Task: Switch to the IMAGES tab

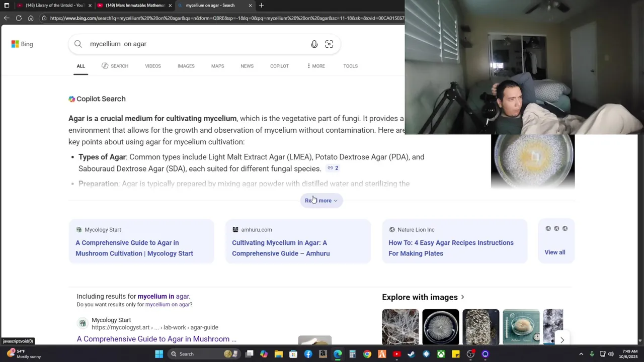Action: click(x=186, y=66)
